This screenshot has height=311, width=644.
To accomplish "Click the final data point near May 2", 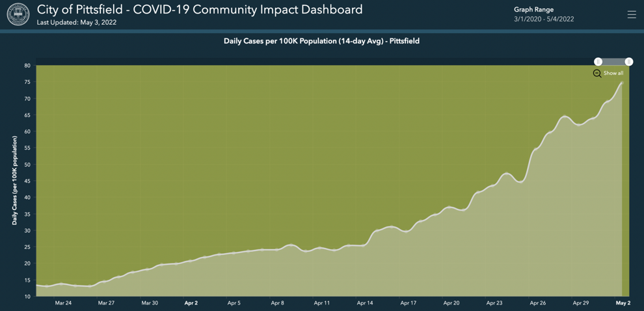I will (x=623, y=83).
